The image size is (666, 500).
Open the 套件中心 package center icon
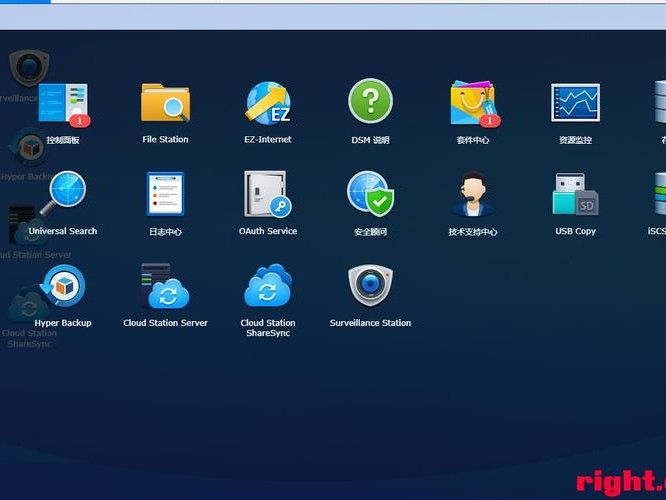click(473, 103)
